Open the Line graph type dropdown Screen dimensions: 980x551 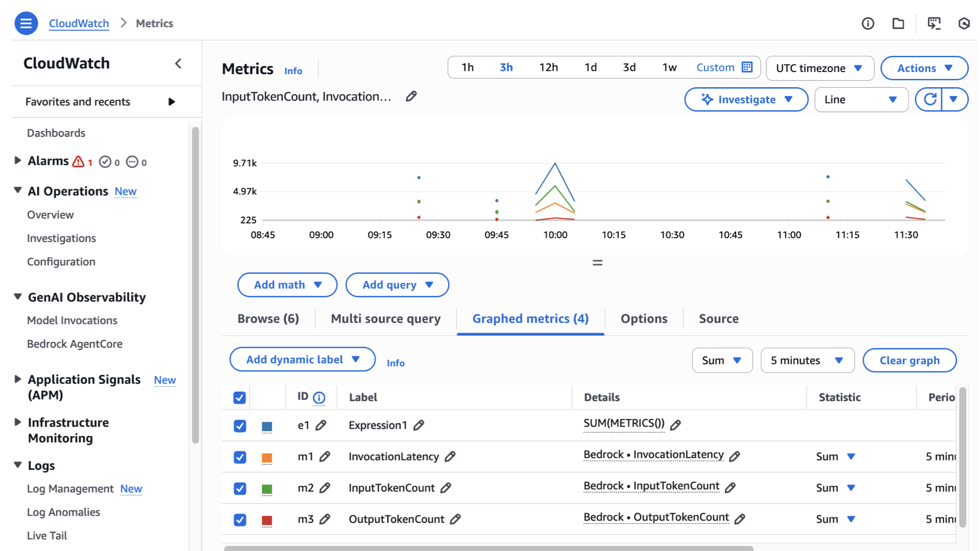pos(861,99)
